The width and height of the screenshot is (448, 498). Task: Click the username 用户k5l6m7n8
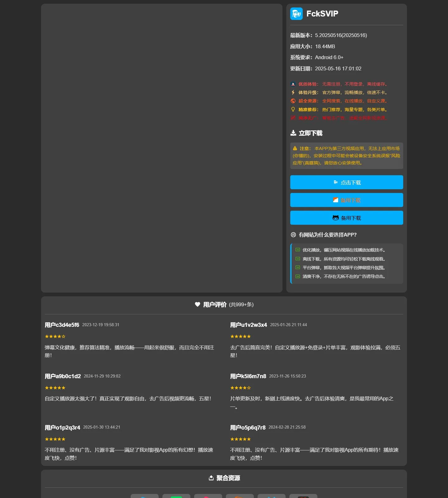pyautogui.click(x=248, y=376)
